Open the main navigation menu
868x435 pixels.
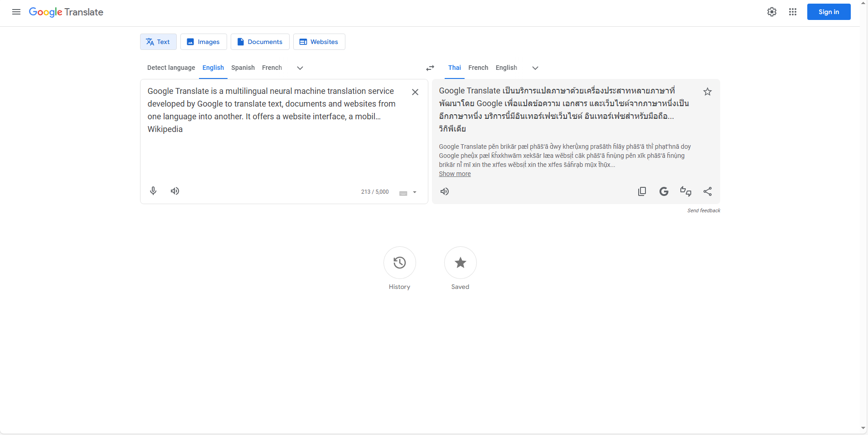[16, 12]
